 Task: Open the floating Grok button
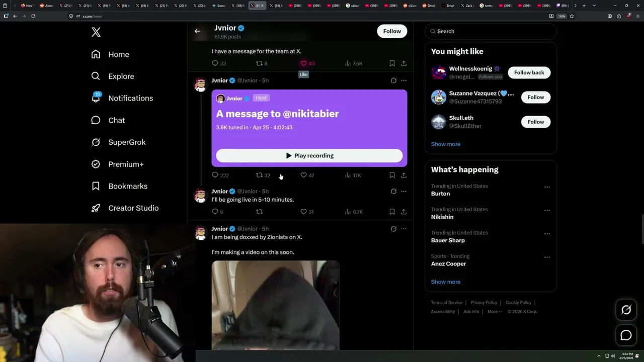click(x=626, y=310)
